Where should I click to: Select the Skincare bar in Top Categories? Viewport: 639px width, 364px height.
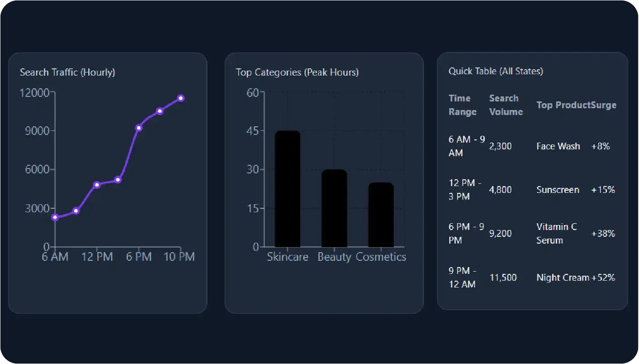[288, 189]
